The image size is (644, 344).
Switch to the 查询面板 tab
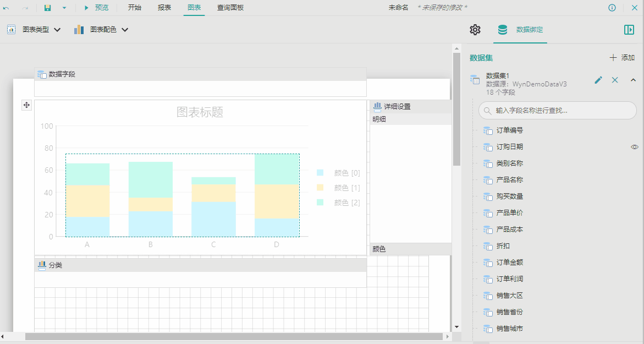[x=230, y=8]
